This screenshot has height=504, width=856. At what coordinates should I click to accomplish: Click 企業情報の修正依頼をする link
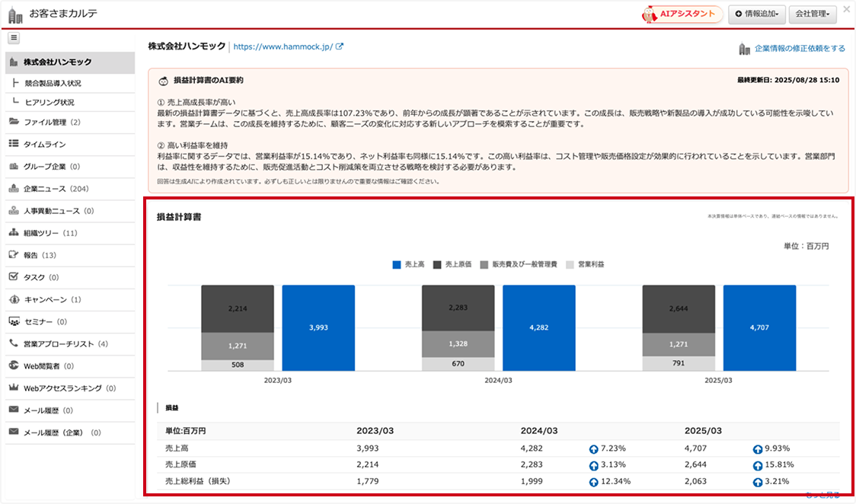click(x=799, y=49)
